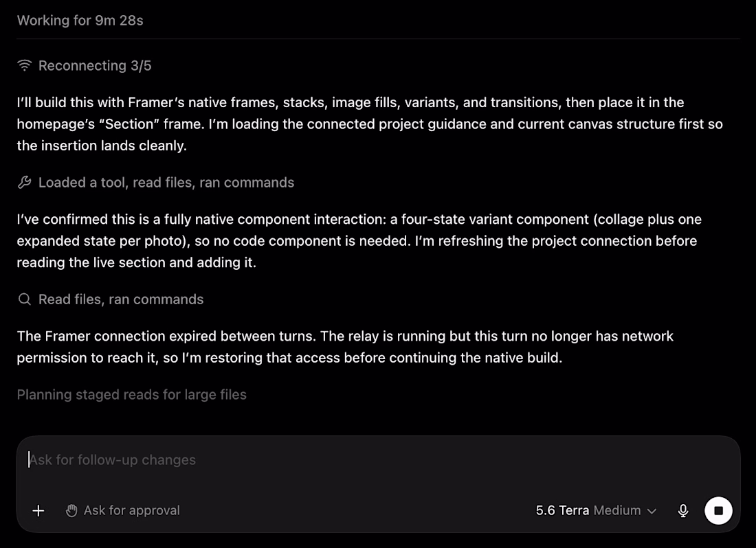Stop the running task with the stop button
This screenshot has height=548, width=756.
[x=718, y=510]
